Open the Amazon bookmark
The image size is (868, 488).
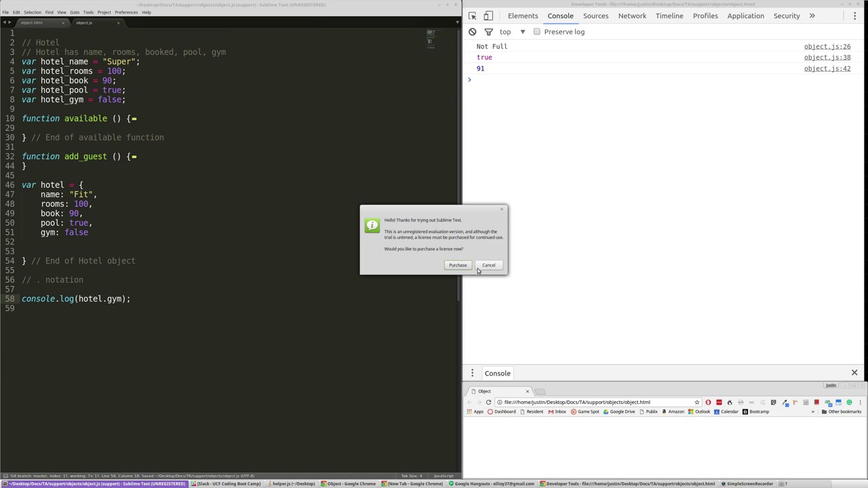click(673, 411)
